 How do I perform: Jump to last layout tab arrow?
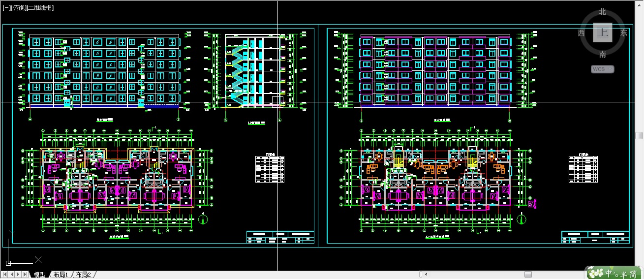coord(26,275)
